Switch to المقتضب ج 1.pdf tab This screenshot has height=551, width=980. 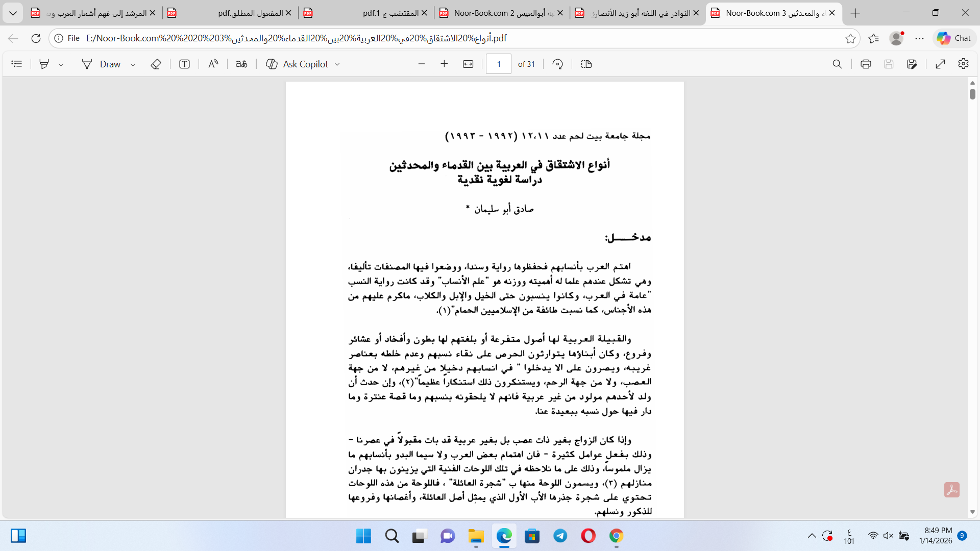[x=365, y=13]
